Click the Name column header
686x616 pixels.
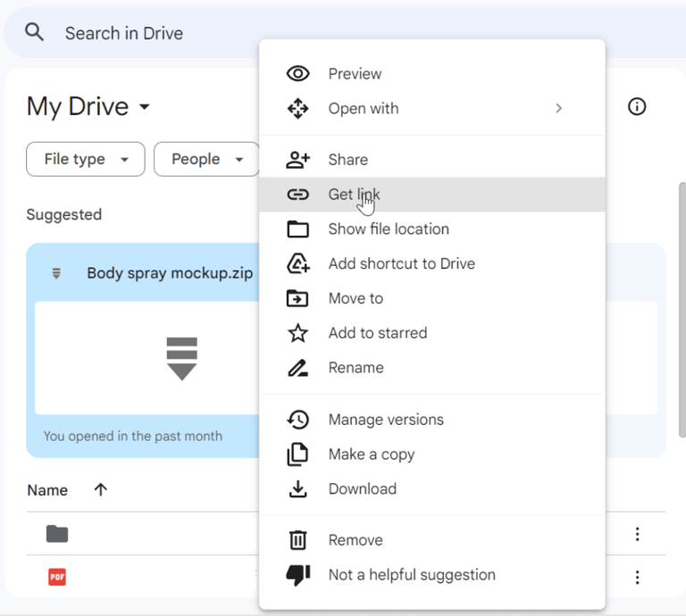47,490
